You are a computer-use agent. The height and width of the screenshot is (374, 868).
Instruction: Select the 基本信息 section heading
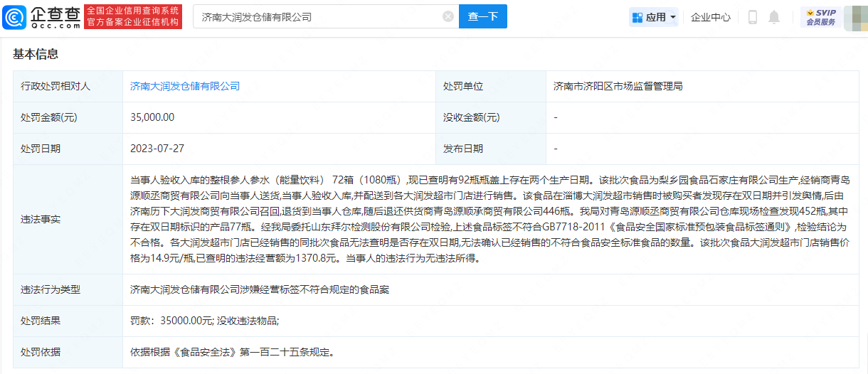point(36,54)
